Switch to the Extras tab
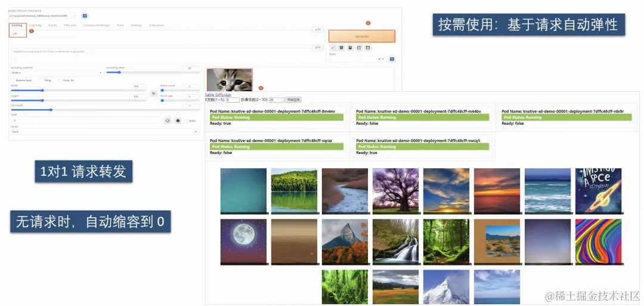644x306 pixels. click(x=52, y=25)
